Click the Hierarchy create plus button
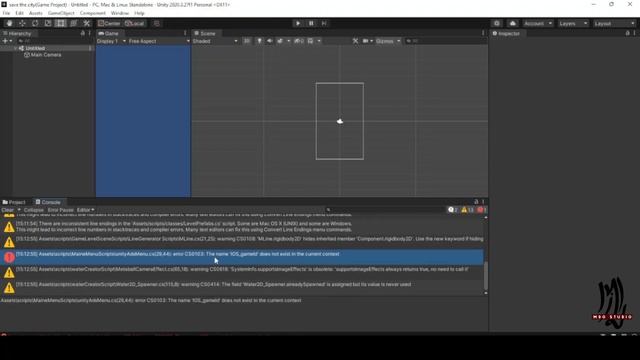Viewport: 640px width, 360px height. pyautogui.click(x=7, y=41)
